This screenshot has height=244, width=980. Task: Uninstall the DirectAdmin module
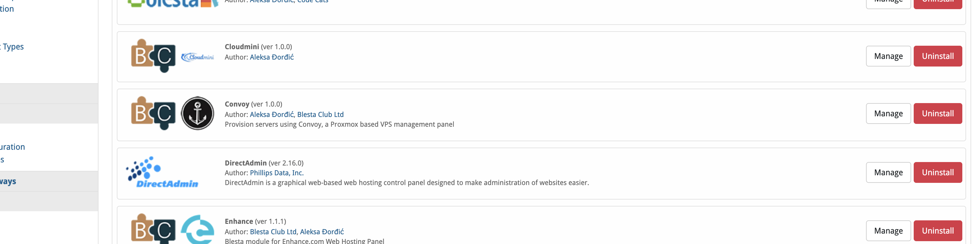coord(938,172)
